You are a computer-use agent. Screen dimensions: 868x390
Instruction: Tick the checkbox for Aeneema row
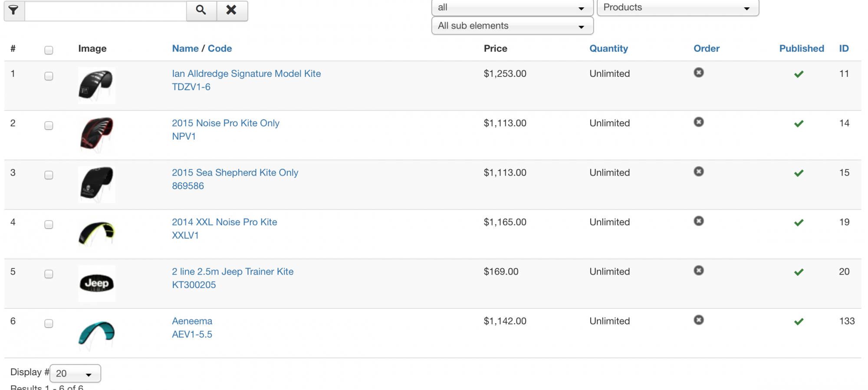pos(49,323)
